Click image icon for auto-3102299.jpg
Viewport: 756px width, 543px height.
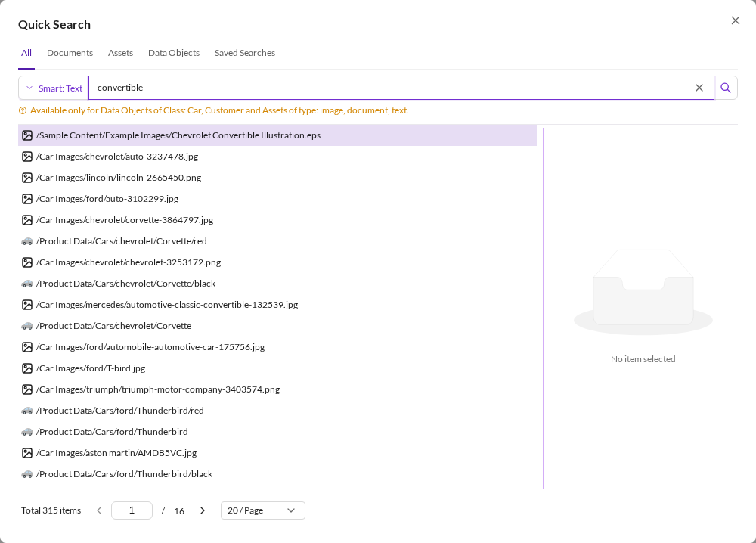27,199
